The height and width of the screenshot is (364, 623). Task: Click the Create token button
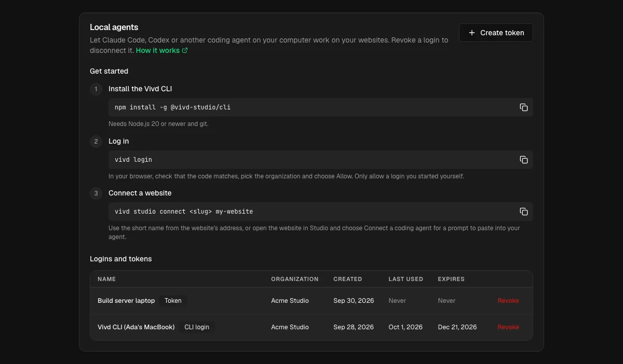[x=496, y=33]
